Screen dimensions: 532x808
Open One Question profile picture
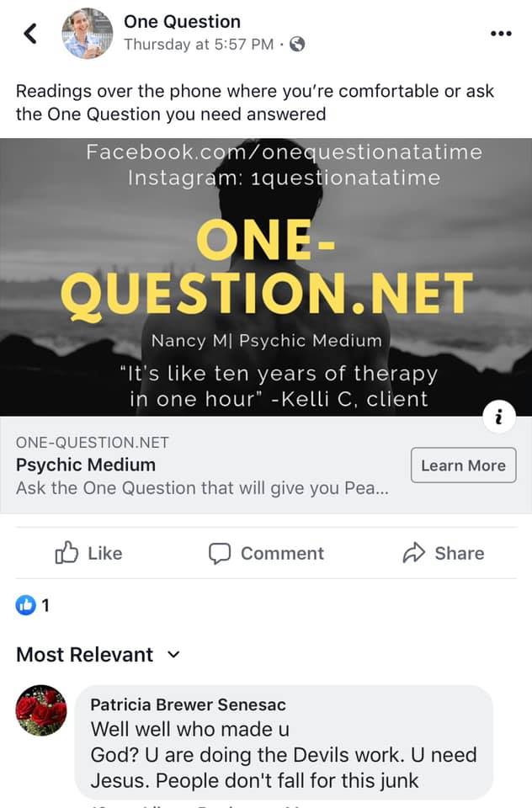pyautogui.click(x=87, y=34)
